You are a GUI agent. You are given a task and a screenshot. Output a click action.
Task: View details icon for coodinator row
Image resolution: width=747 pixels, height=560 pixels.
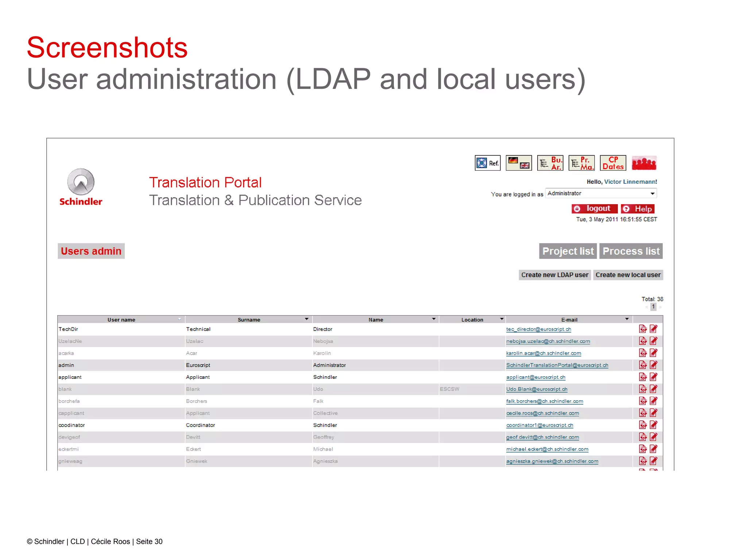click(x=643, y=425)
